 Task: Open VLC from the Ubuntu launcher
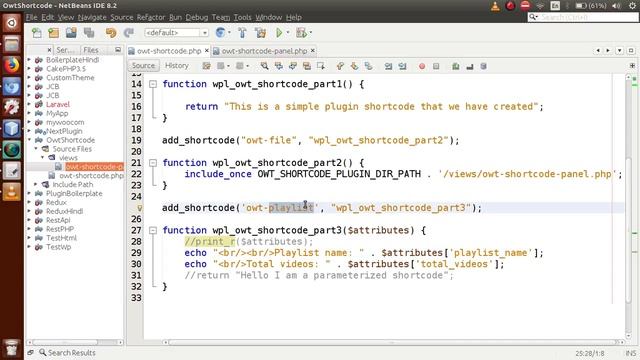(11, 192)
